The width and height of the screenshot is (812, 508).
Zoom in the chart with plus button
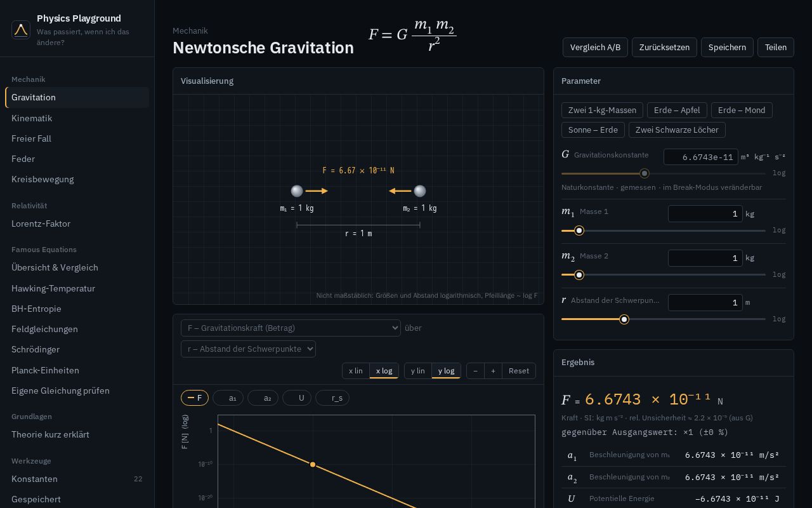(493, 371)
